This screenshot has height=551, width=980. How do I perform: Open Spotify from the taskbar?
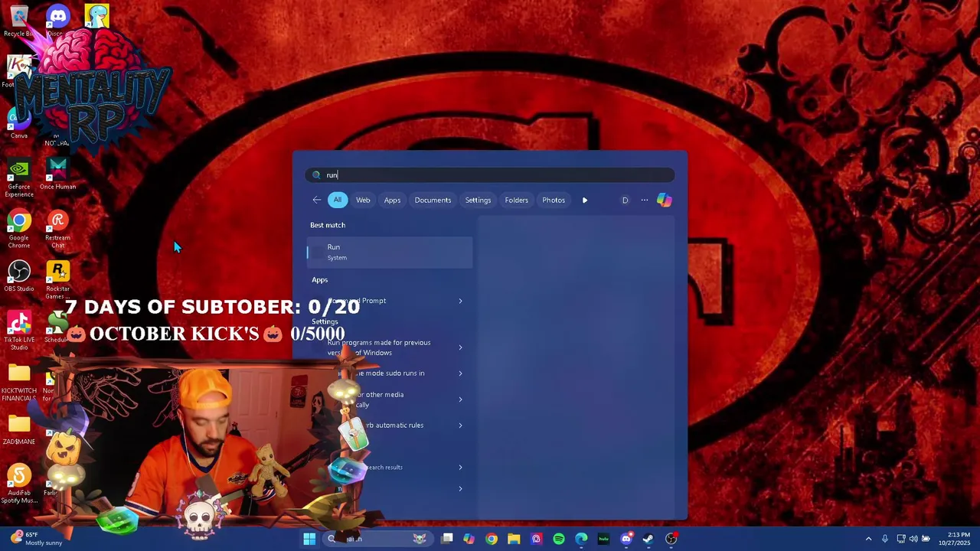coord(559,539)
